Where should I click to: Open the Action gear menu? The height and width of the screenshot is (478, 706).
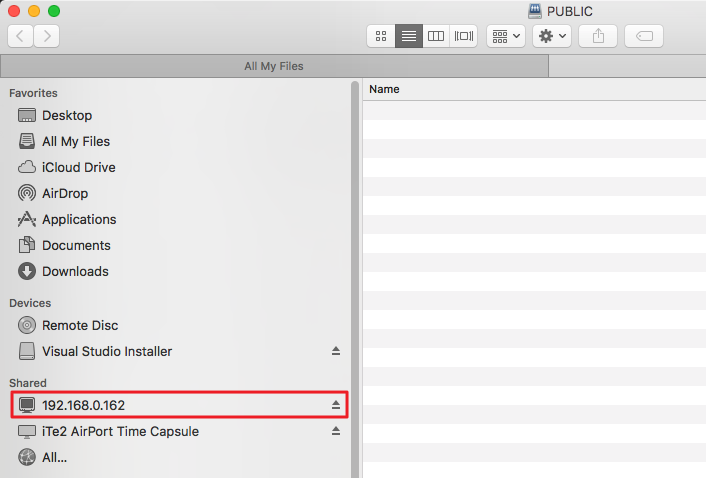coord(552,36)
